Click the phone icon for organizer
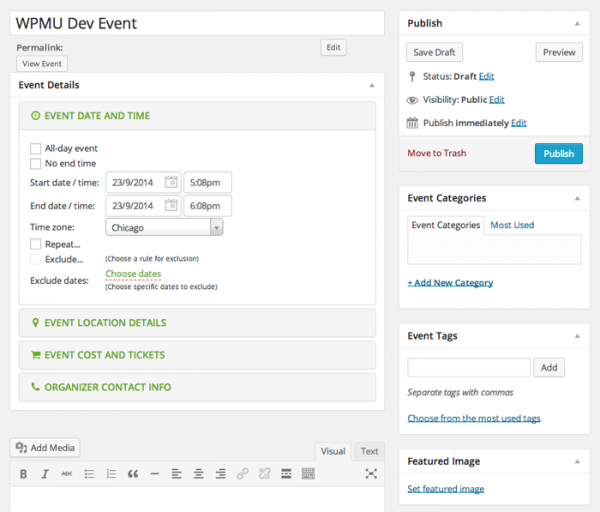 pyautogui.click(x=35, y=387)
